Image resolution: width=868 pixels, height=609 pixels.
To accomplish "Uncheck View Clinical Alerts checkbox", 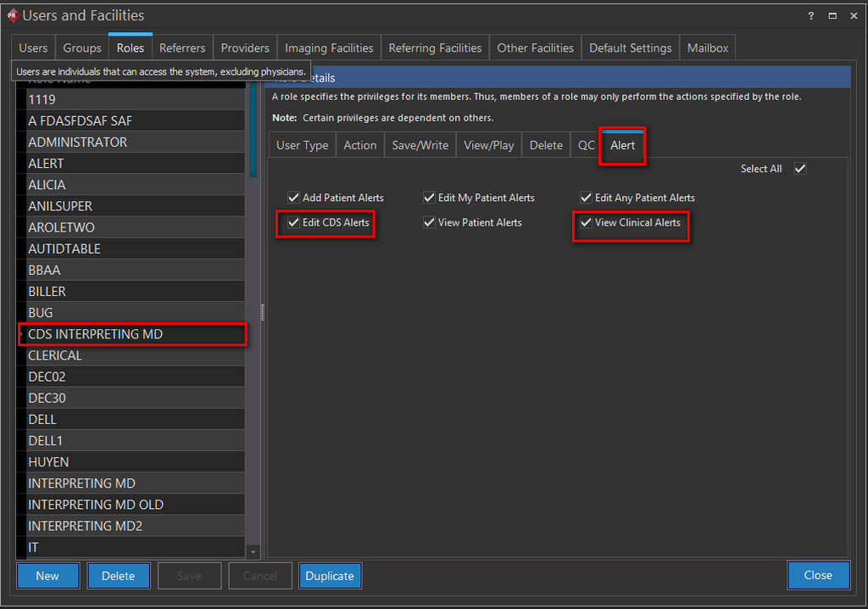I will click(586, 222).
